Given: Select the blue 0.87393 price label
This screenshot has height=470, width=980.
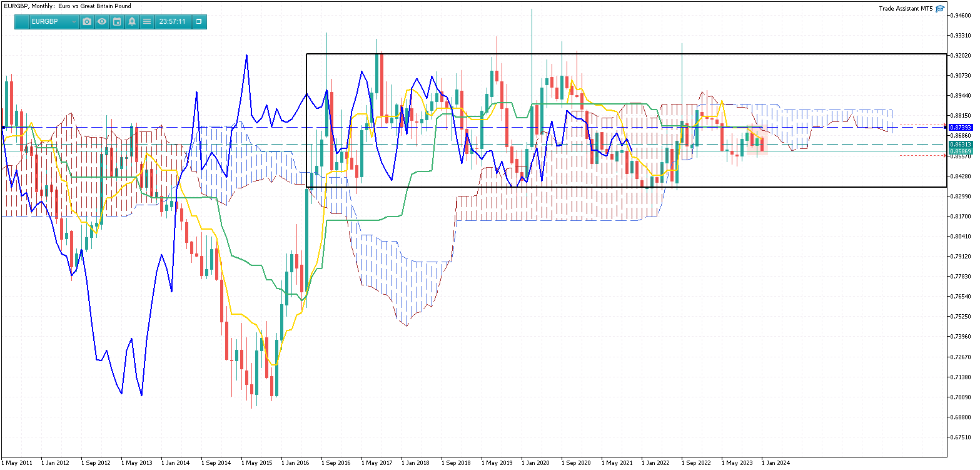Looking at the screenshot, I should [x=961, y=127].
